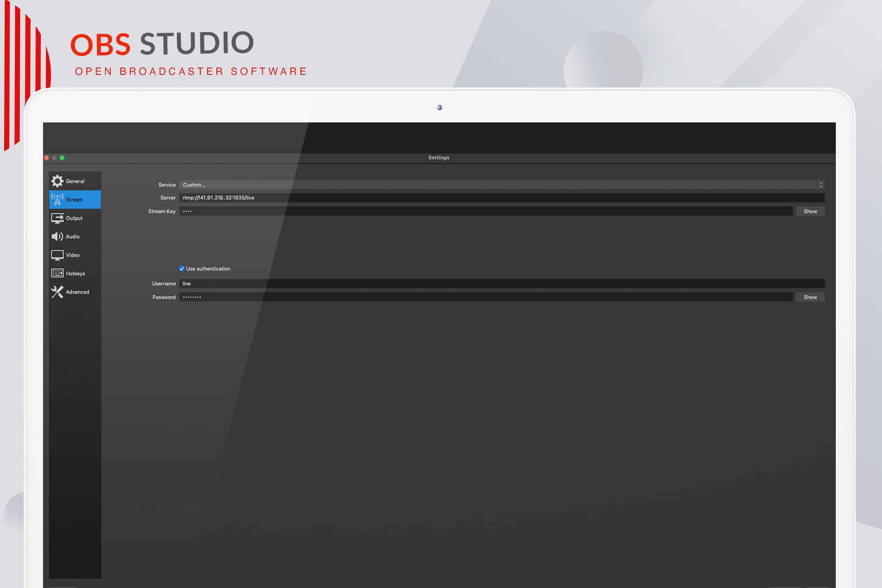882x588 pixels.
Task: Show the Password value
Action: (x=810, y=297)
